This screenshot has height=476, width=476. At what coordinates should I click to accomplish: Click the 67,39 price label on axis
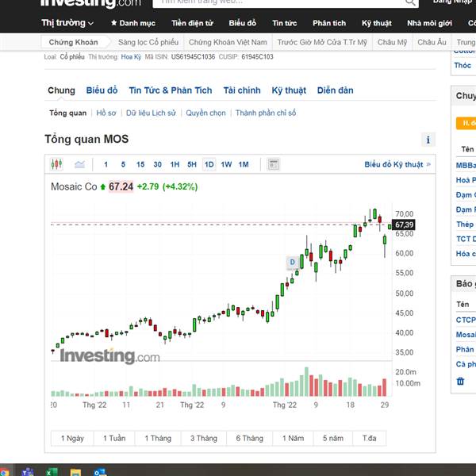(404, 225)
